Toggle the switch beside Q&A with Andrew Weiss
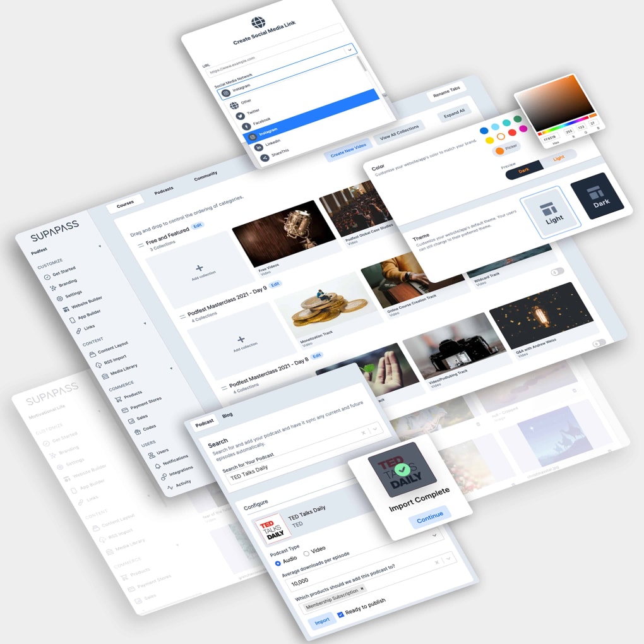 (x=599, y=343)
